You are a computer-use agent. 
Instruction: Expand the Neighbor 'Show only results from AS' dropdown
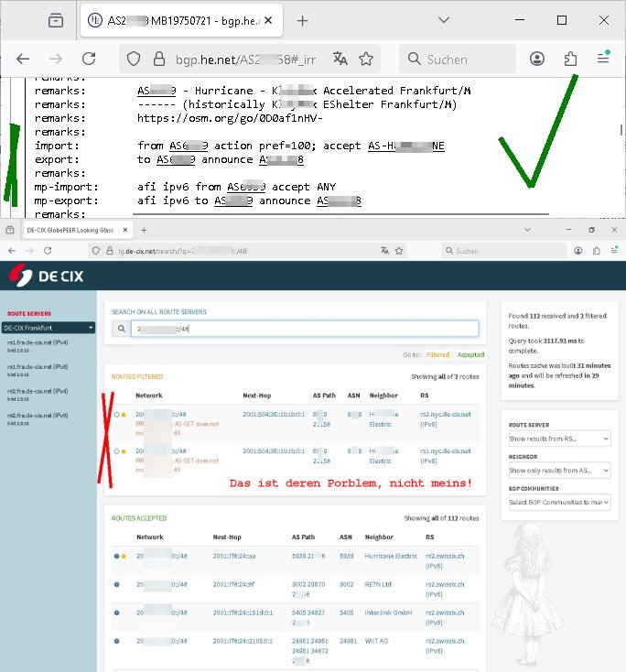pyautogui.click(x=561, y=470)
